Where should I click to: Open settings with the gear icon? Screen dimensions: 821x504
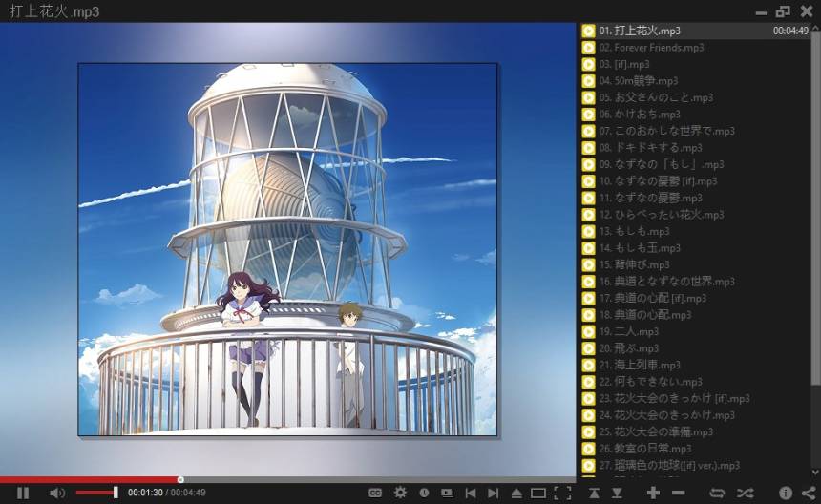point(400,493)
